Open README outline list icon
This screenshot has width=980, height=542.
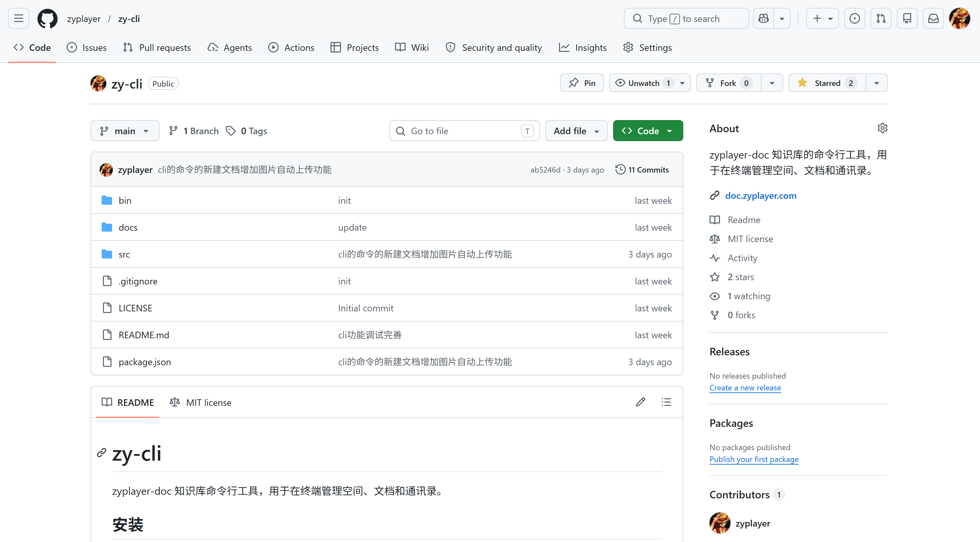(x=666, y=402)
